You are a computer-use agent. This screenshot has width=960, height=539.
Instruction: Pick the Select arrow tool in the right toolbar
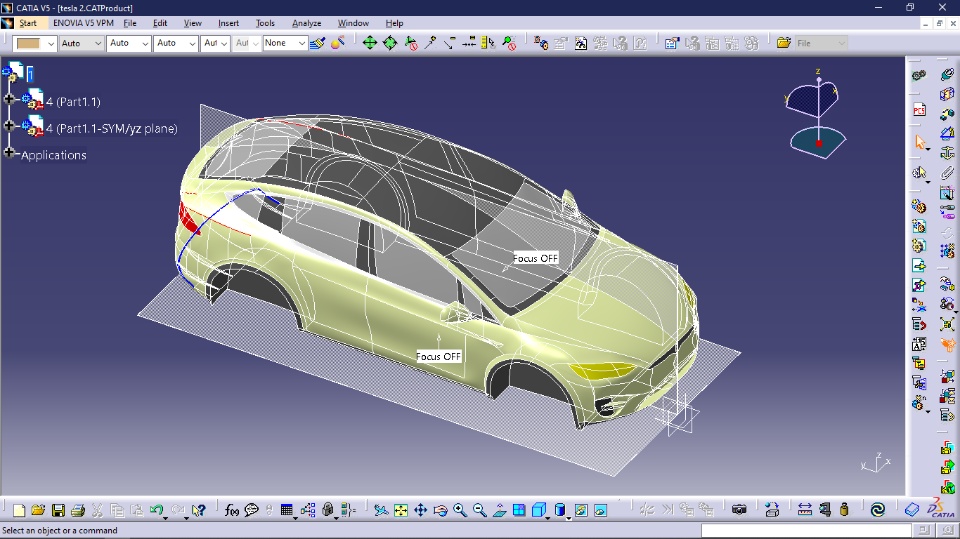pyautogui.click(x=920, y=142)
